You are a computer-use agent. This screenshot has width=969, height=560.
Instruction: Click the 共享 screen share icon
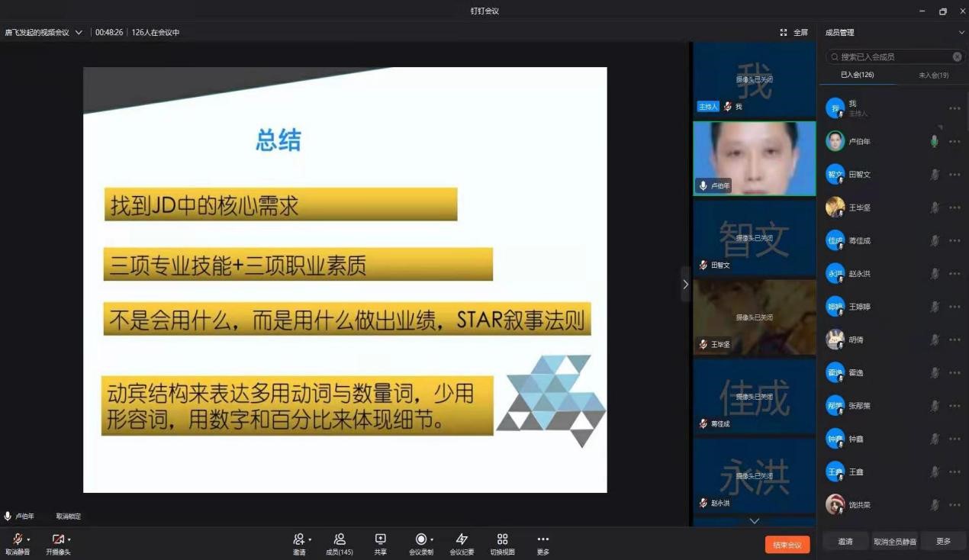[x=380, y=539]
